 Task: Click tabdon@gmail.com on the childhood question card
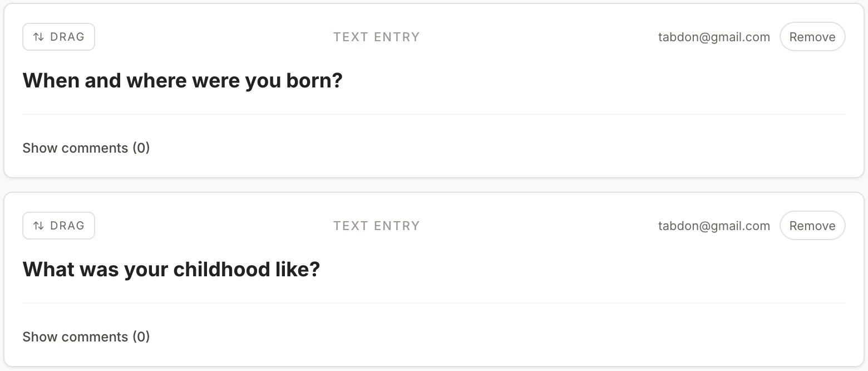[714, 226]
